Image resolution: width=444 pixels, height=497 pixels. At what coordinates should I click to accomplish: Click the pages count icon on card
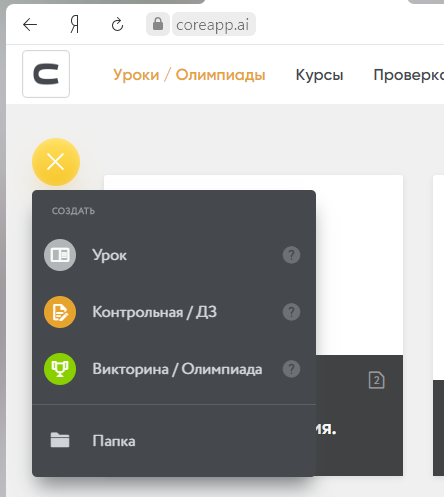[376, 380]
